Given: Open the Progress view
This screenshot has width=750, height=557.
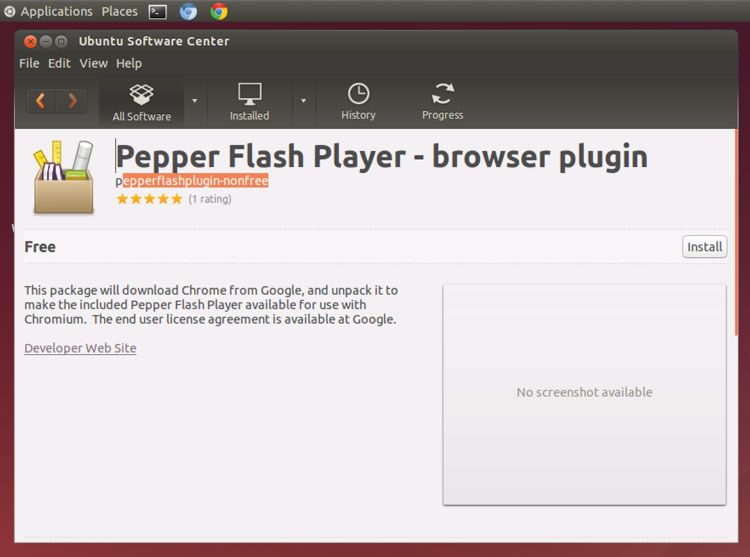Looking at the screenshot, I should pyautogui.click(x=442, y=101).
